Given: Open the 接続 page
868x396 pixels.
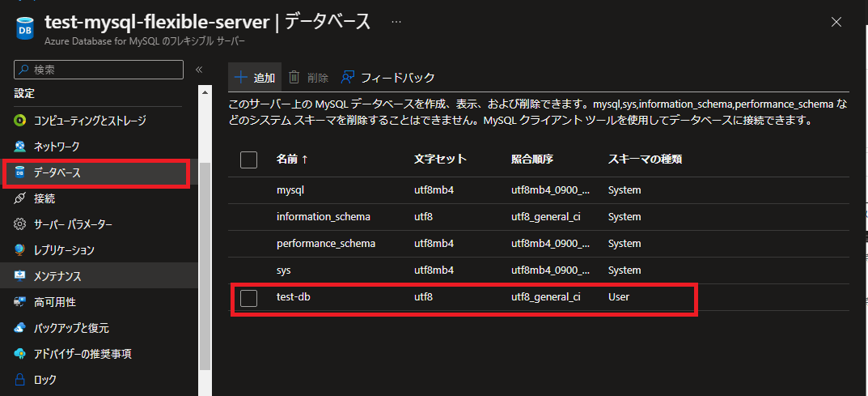Looking at the screenshot, I should pyautogui.click(x=44, y=198).
